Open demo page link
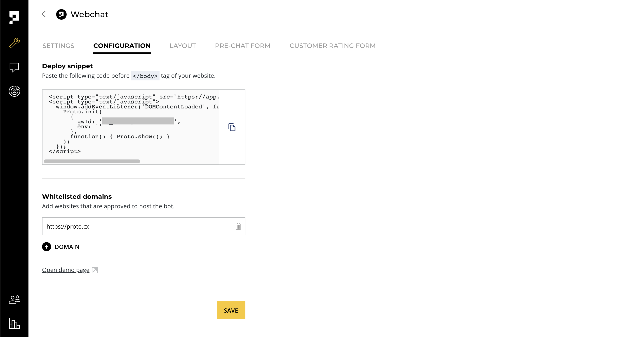644x337 pixels. point(66,270)
